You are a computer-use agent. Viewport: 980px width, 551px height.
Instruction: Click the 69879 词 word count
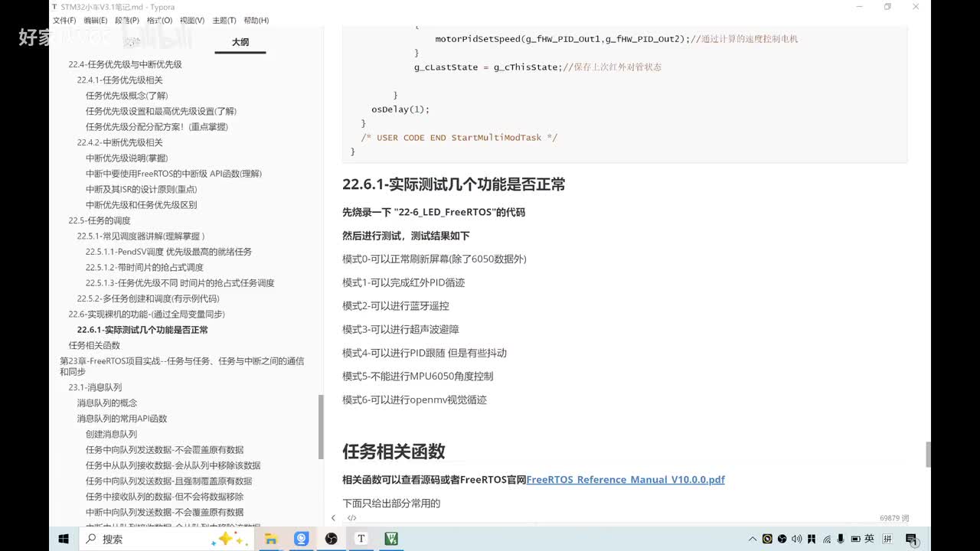click(x=894, y=518)
